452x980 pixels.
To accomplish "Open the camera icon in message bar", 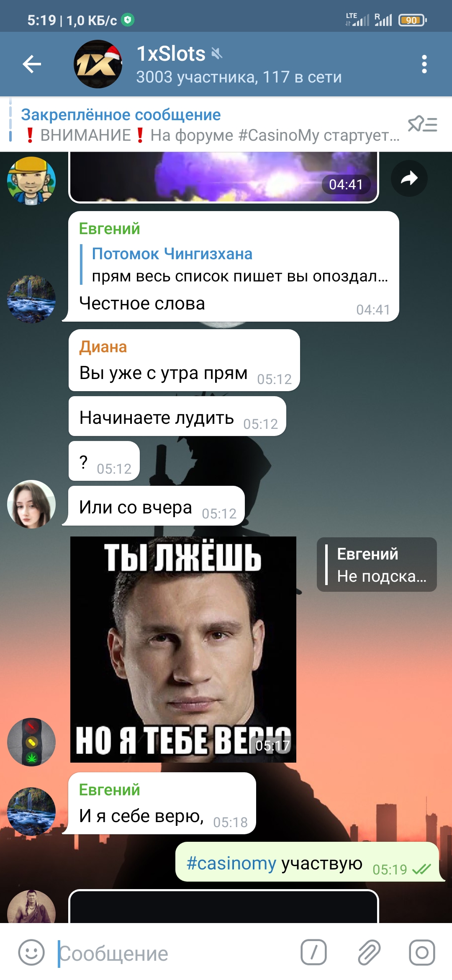I will click(x=422, y=952).
